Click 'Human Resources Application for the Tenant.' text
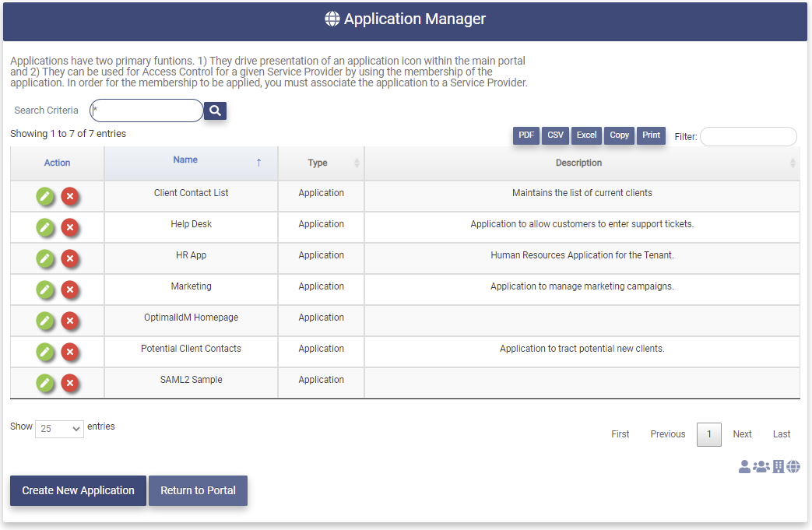The width and height of the screenshot is (812, 530). pyautogui.click(x=582, y=255)
